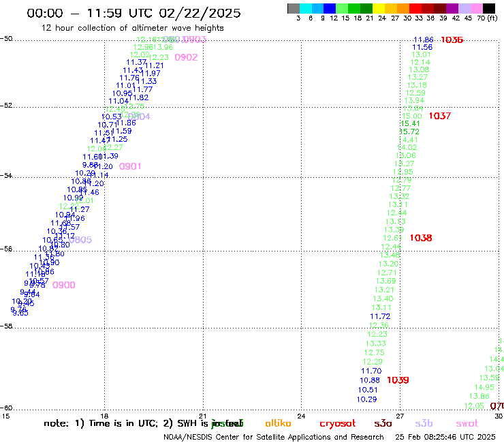Screen dimensions: 504x443
Task: Click wave height value '13.48'
Action: click(x=390, y=255)
